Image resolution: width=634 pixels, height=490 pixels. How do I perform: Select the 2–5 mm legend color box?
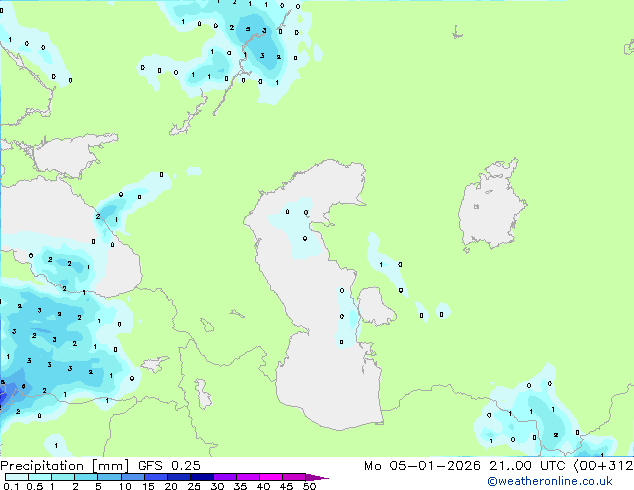coord(86,477)
